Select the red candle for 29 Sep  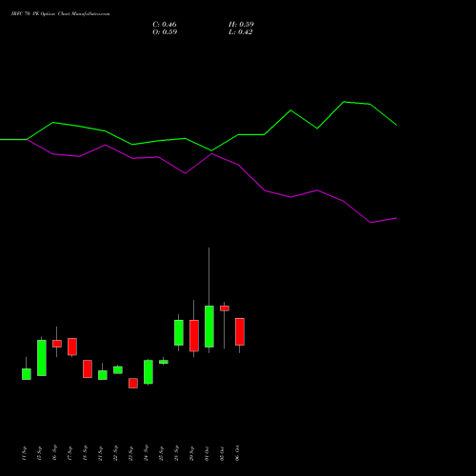tap(194, 336)
